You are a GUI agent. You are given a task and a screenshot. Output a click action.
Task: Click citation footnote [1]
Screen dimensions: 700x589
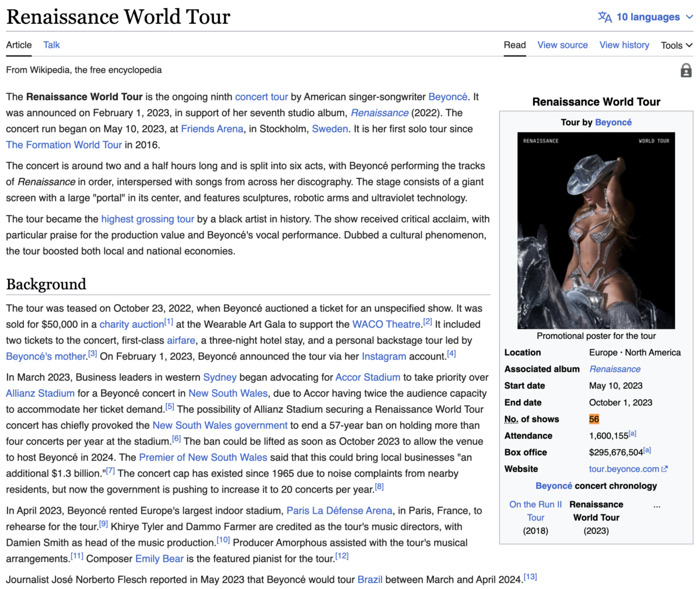pos(169,321)
